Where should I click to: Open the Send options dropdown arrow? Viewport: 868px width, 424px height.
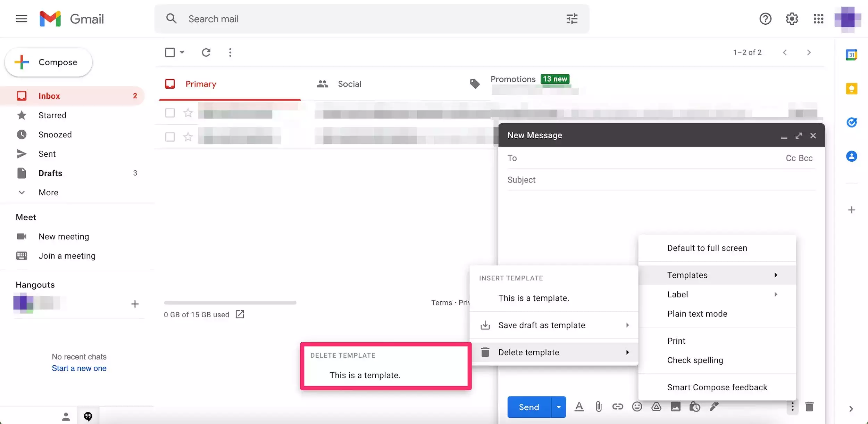pyautogui.click(x=558, y=407)
